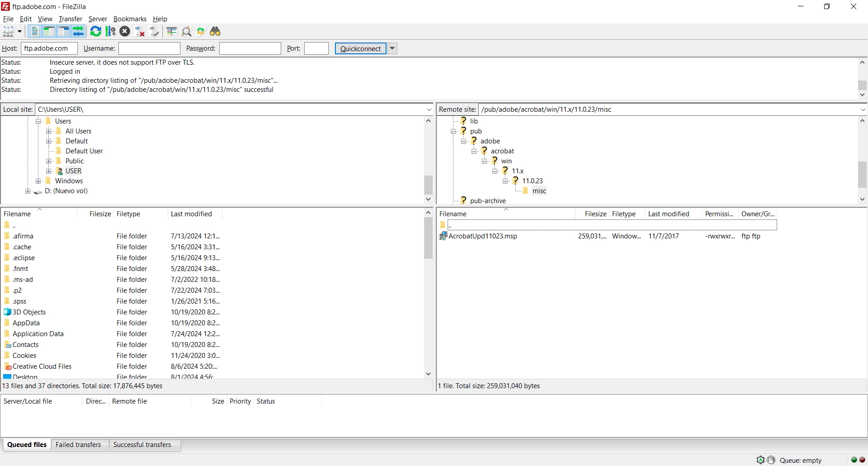The image size is (868, 466).
Task: Toggle message log display
Action: click(x=35, y=31)
